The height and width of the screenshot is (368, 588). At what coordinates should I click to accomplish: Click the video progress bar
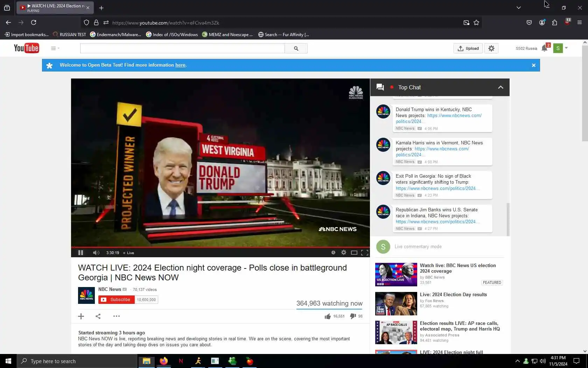click(x=220, y=247)
